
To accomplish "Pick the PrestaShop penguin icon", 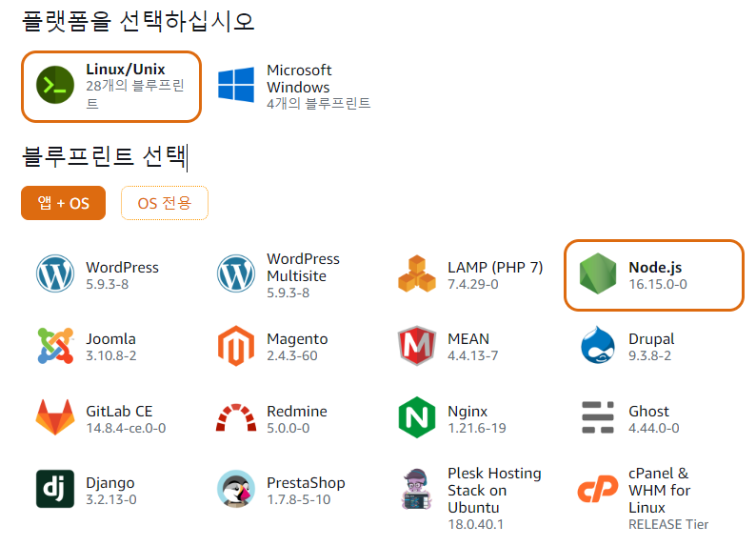I will click(236, 489).
